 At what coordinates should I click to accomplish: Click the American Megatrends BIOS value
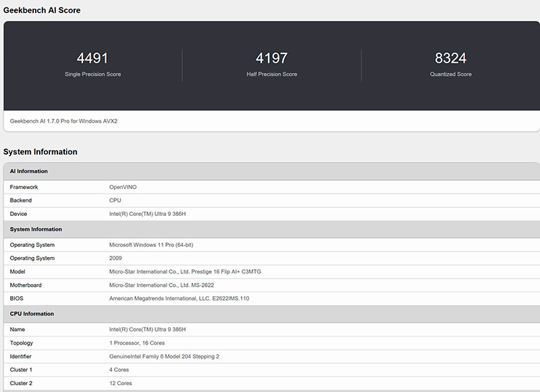pos(179,298)
